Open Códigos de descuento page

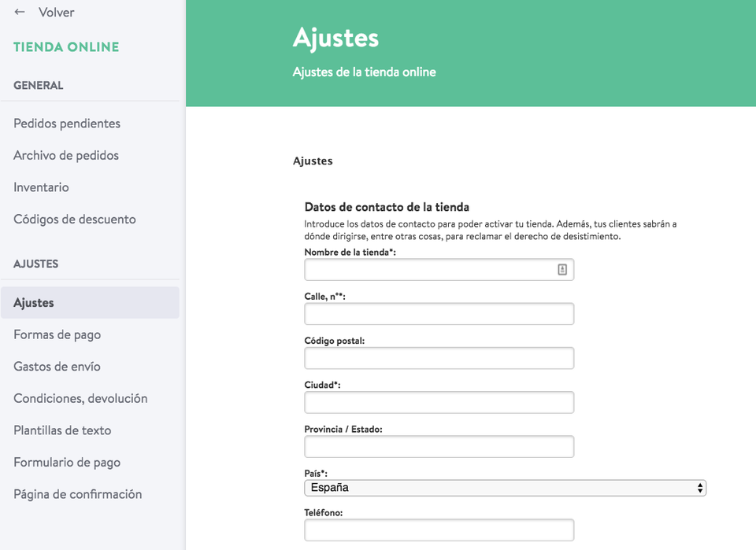tap(75, 219)
